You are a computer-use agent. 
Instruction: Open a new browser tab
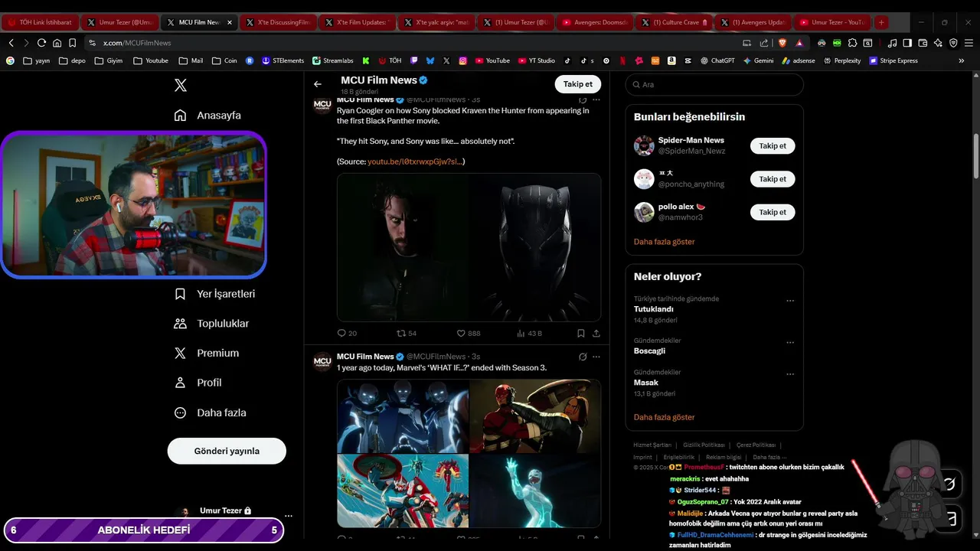coord(881,22)
